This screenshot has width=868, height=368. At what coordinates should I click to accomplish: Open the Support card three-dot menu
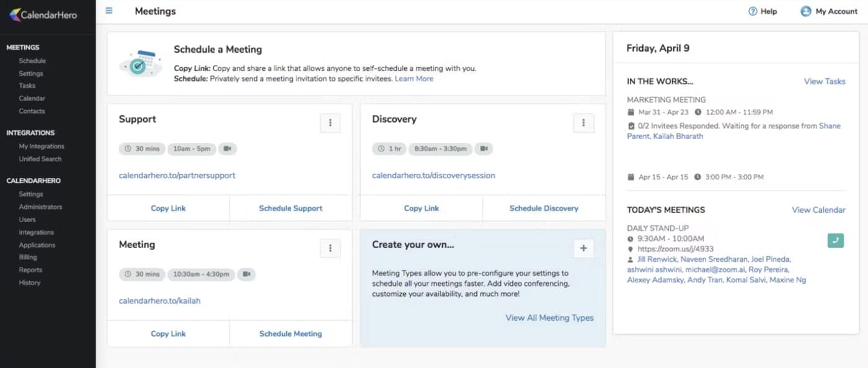click(330, 123)
